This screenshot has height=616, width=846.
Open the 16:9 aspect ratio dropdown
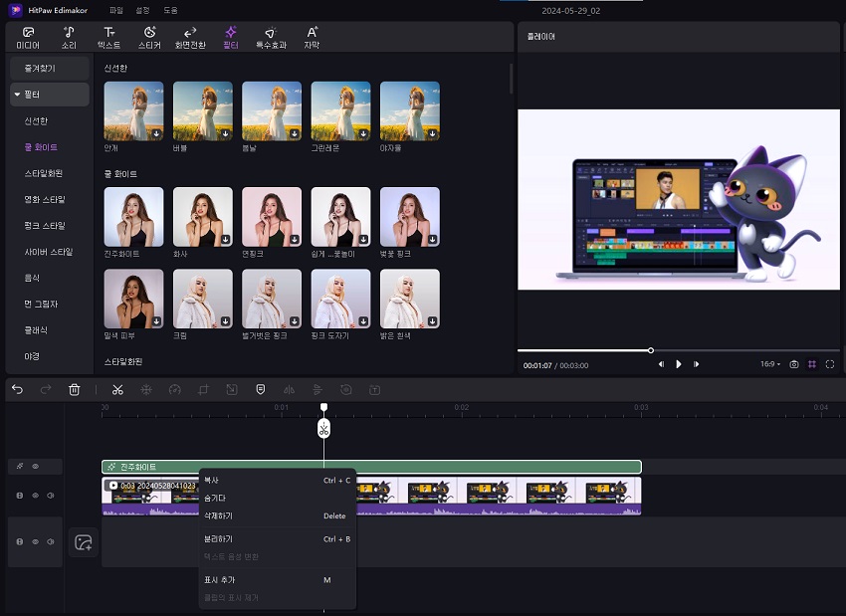point(770,364)
